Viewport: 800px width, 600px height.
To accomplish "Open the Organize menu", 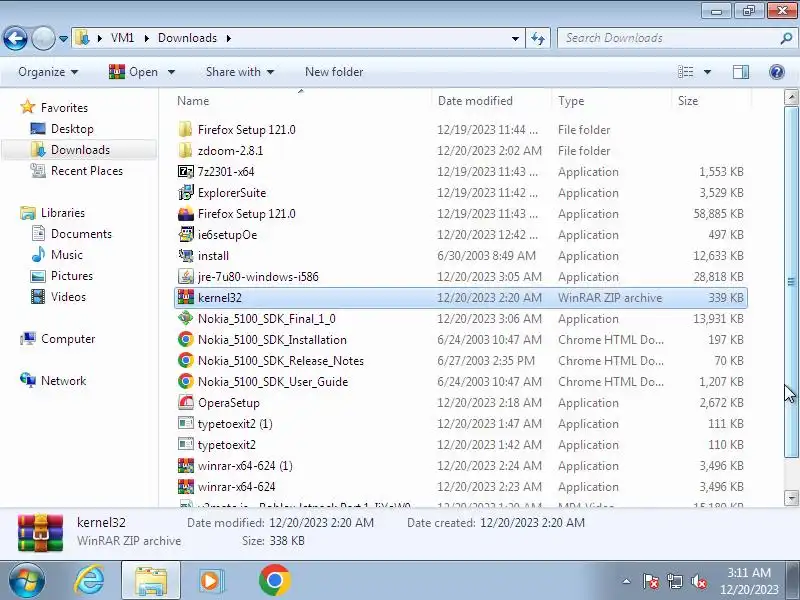I will coord(48,72).
